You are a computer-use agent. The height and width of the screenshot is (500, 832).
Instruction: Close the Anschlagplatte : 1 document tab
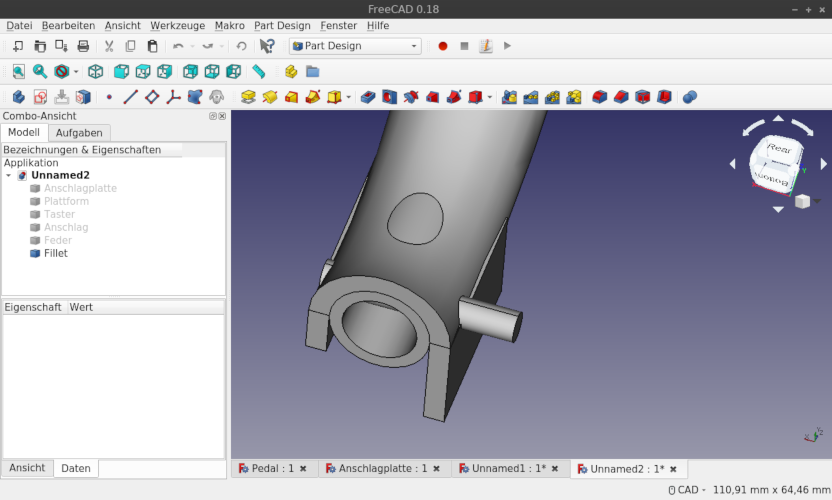click(436, 468)
